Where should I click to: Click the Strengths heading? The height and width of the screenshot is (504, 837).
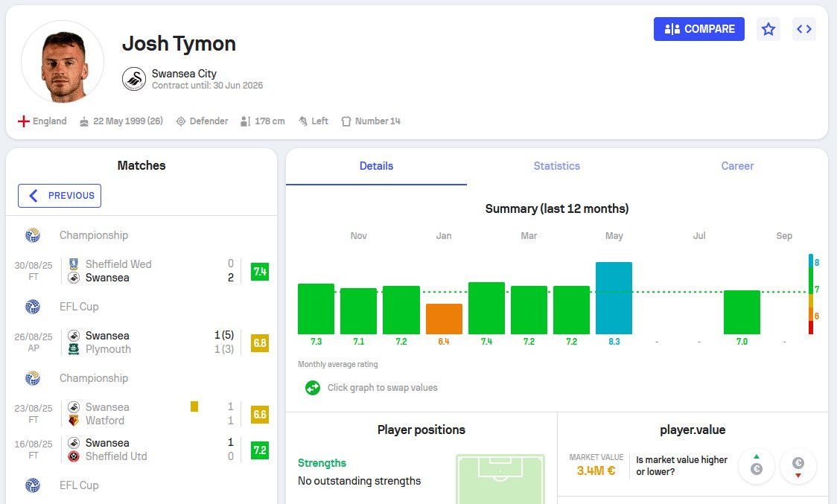pos(322,463)
